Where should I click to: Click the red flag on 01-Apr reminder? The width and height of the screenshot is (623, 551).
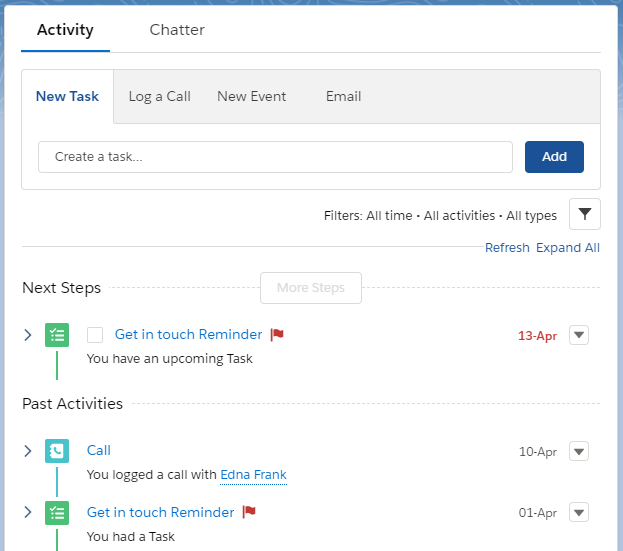point(249,512)
